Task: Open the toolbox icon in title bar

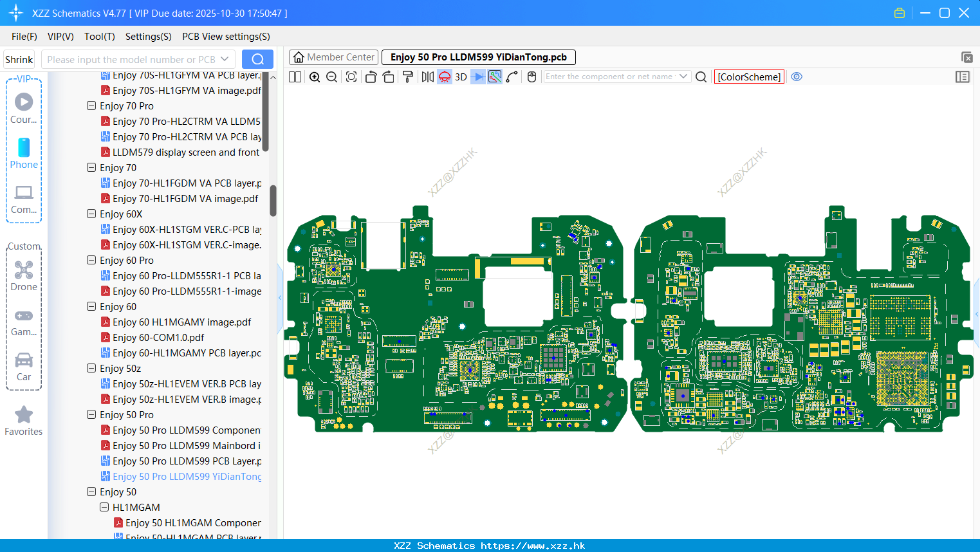Action: [x=900, y=13]
